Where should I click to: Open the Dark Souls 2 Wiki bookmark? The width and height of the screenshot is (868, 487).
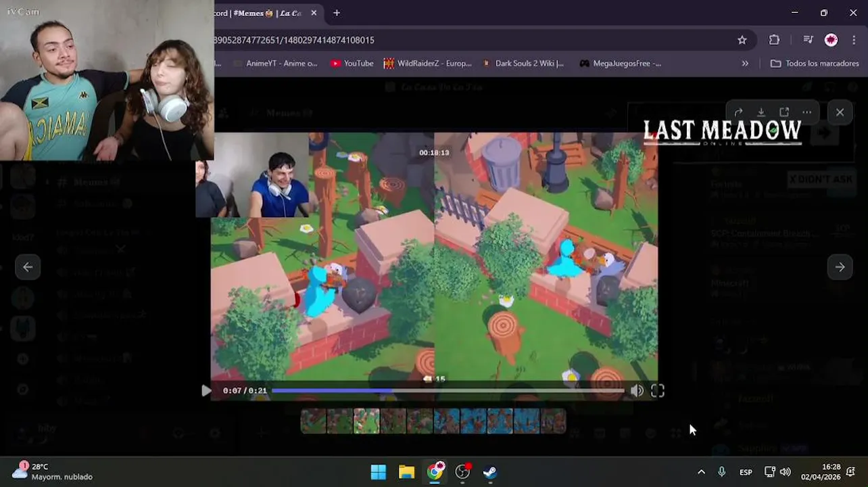523,64
